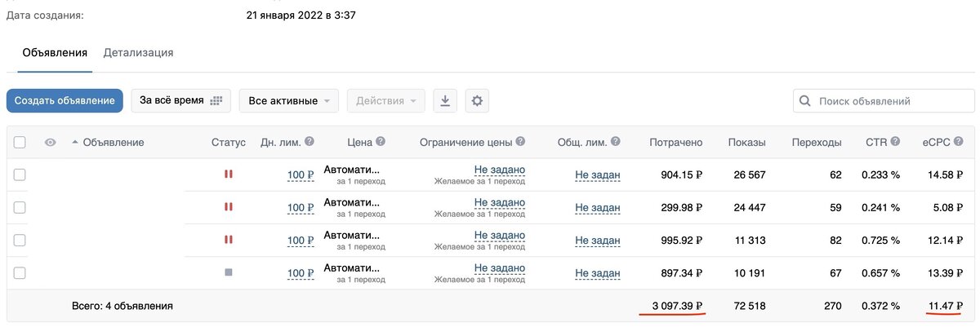The image size is (980, 327).
Task: Click help icon next to CTR
Action: [x=896, y=142]
